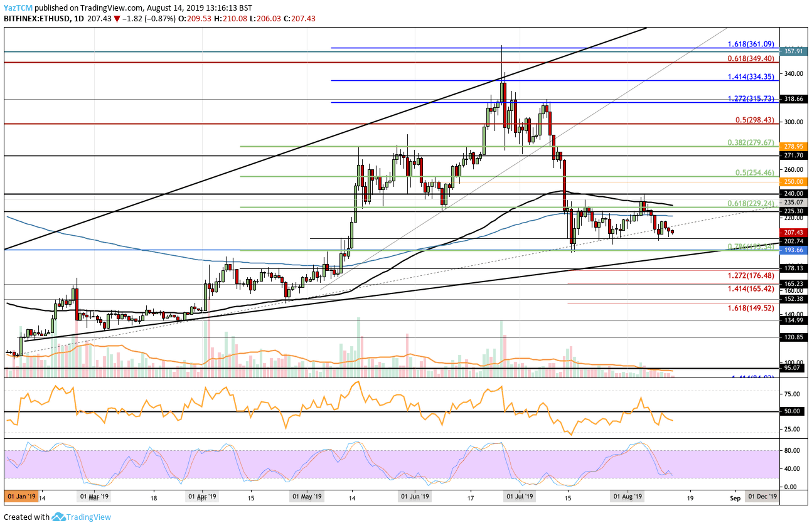Screen dimensions: 812x528
Task: Select the 225.30 price axis tag
Action: (795, 211)
